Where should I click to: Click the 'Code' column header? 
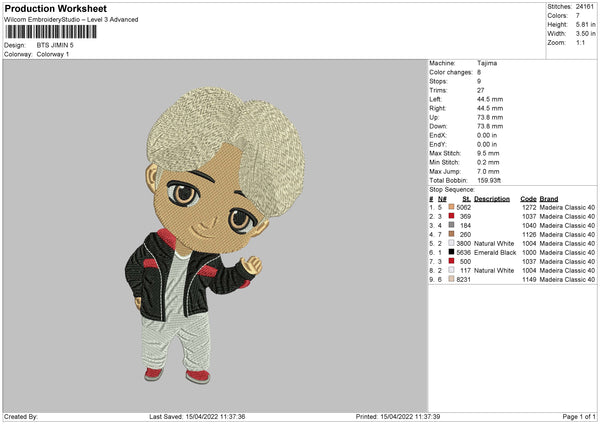click(528, 199)
